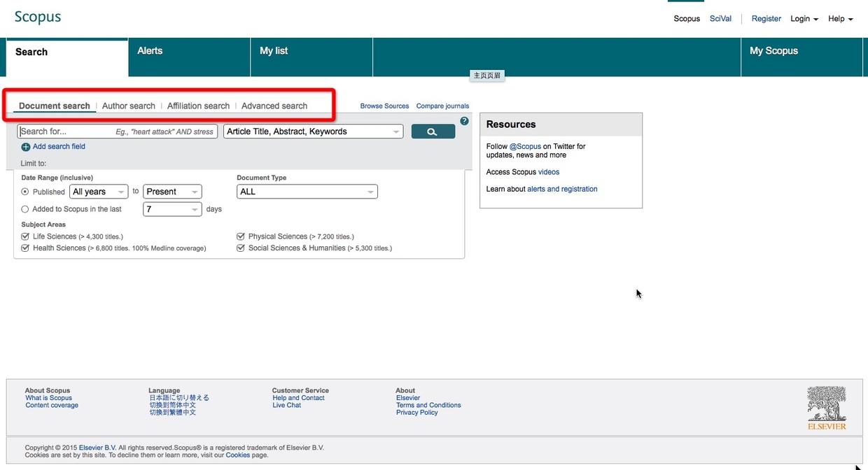Expand the Help menu
Screen dimensions: 868x470
841,19
